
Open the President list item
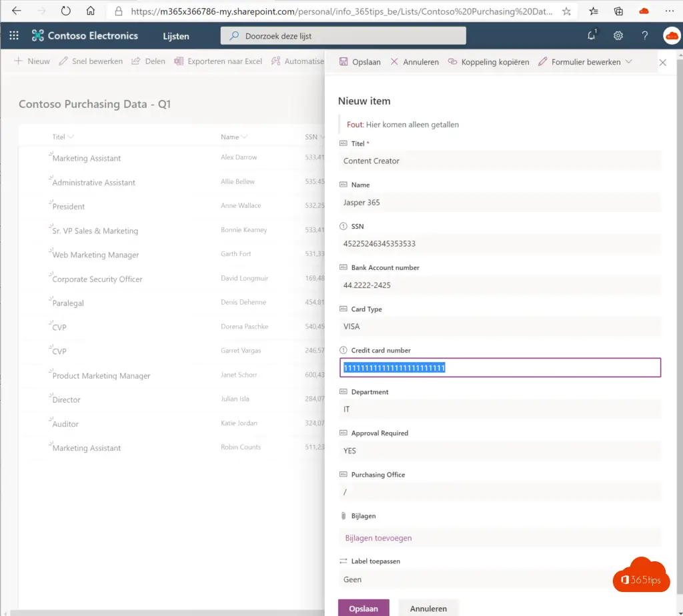69,207
